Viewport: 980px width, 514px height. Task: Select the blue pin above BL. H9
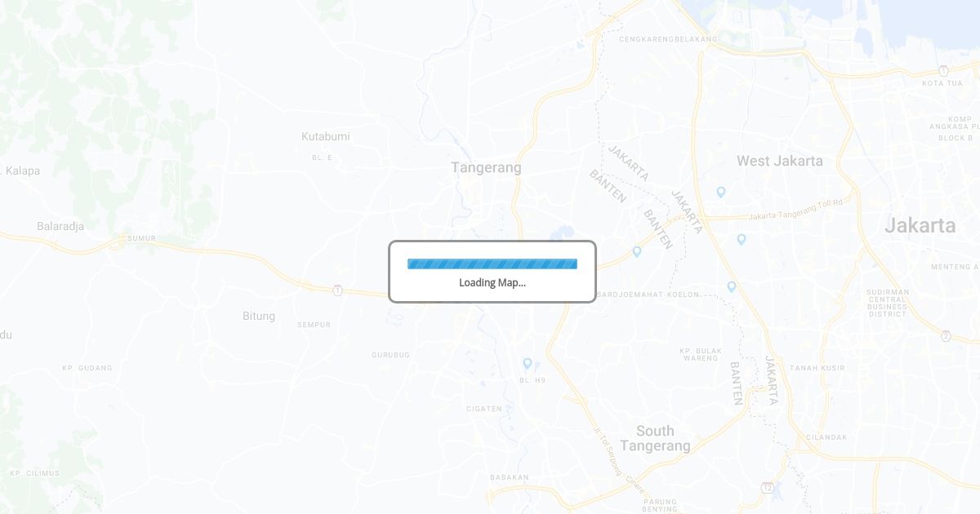(528, 363)
